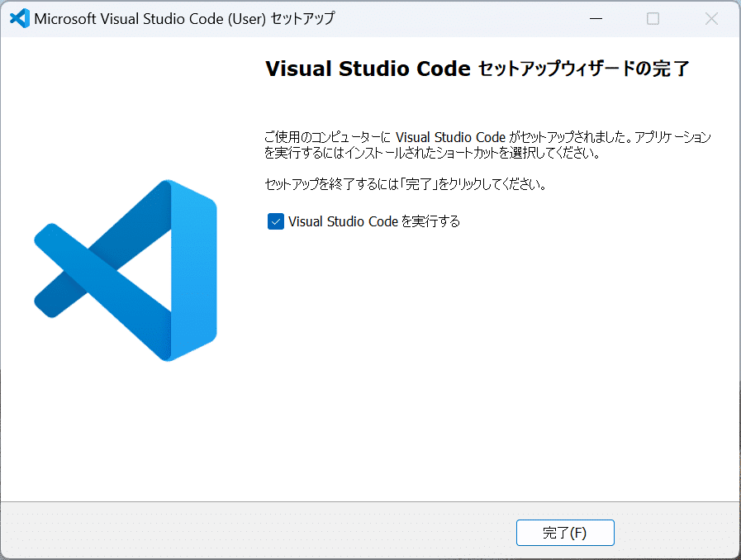Click the Visual Studio Code icon in the title bar

click(x=18, y=17)
